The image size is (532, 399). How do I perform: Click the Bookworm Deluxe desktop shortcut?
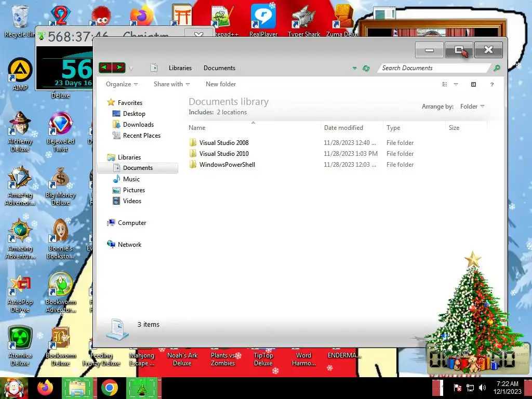pos(60,346)
